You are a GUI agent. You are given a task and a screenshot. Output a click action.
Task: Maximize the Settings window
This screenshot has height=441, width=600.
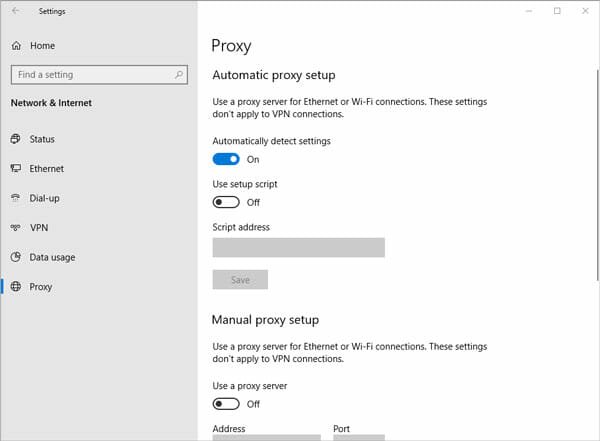[x=557, y=11]
